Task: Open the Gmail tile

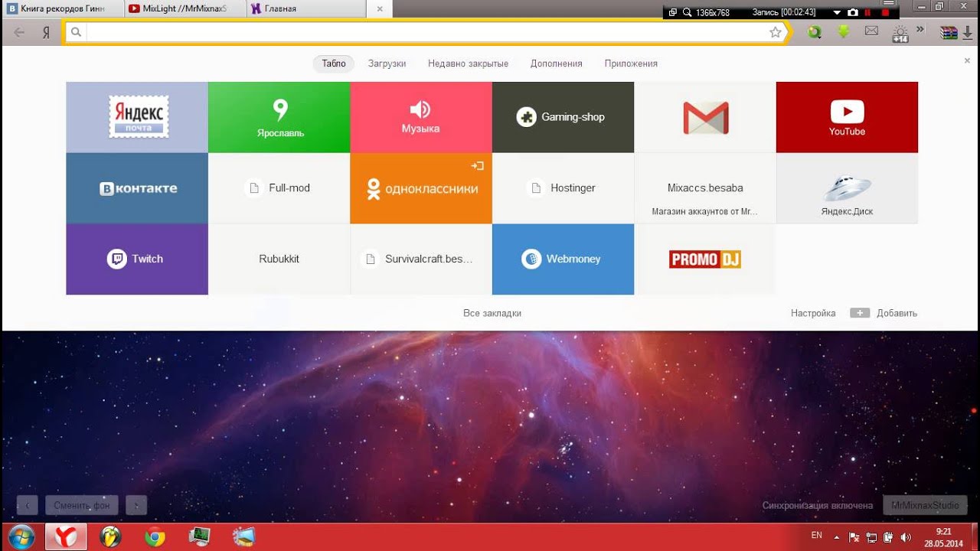Action: click(705, 117)
